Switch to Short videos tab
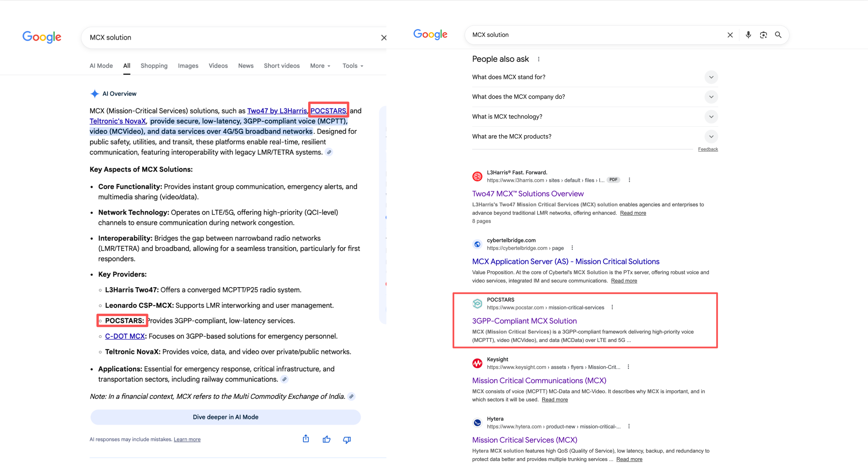The width and height of the screenshot is (868, 475). point(282,66)
